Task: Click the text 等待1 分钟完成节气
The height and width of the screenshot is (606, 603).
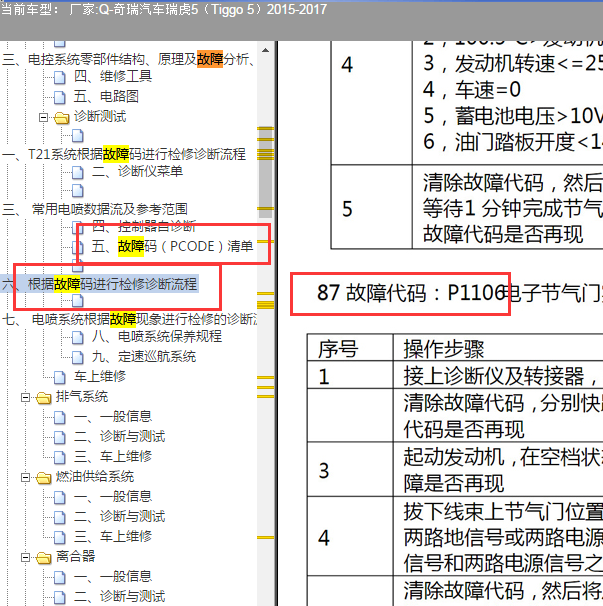Action: coord(513,209)
